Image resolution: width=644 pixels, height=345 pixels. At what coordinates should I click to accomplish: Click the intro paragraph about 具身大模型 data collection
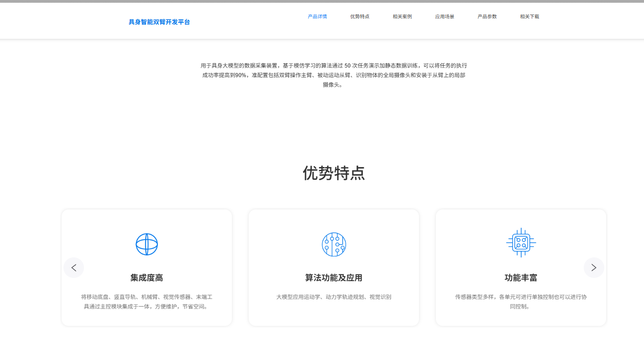334,75
